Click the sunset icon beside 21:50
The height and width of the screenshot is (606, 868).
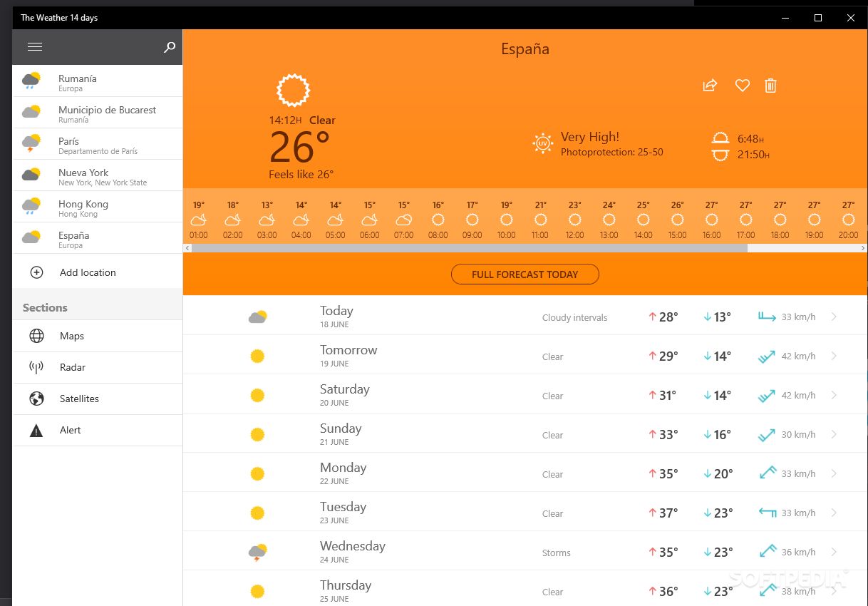point(720,155)
